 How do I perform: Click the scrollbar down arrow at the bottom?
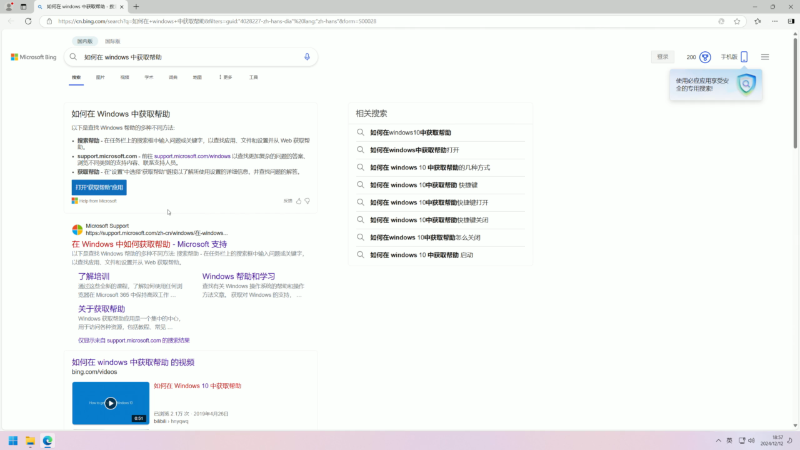[x=795, y=426]
